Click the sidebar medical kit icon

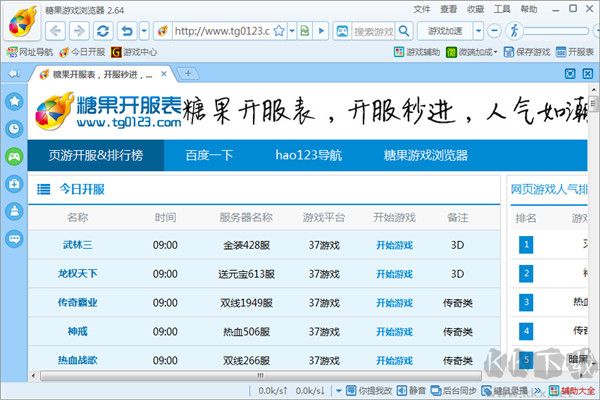[x=14, y=184]
